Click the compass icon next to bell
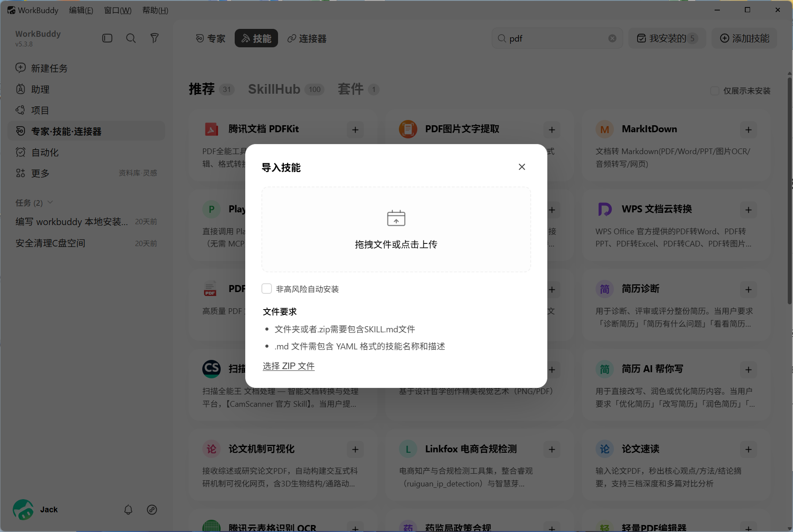The image size is (793, 532). [152, 510]
